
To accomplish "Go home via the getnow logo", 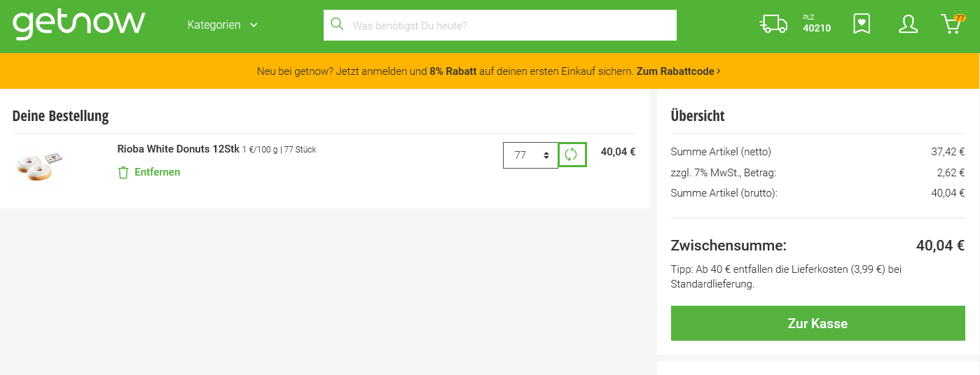I will click(78, 24).
